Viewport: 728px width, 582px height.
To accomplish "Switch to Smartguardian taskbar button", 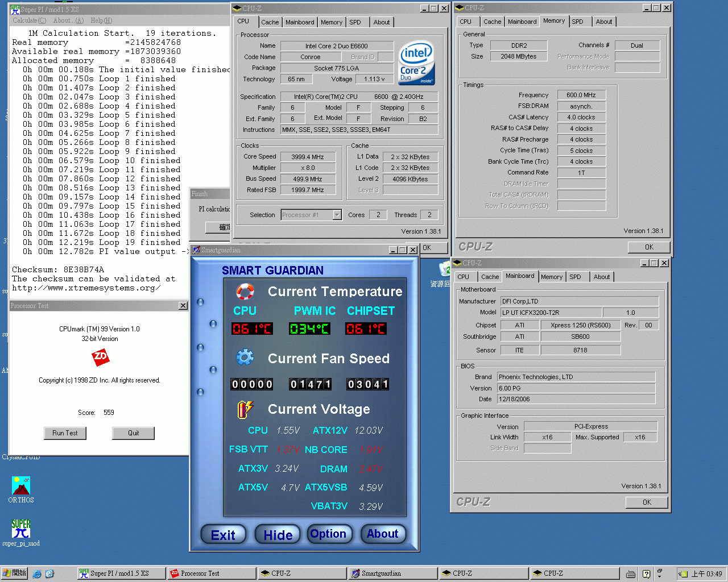I will (x=392, y=573).
